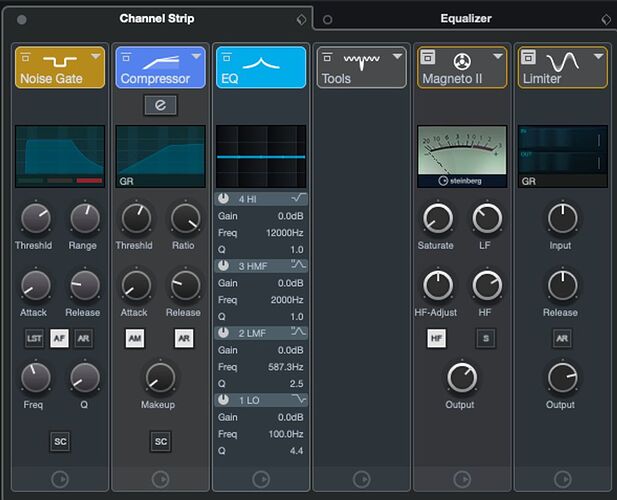Toggle the Magneto II HF button
The image size is (617, 500).
[x=437, y=338]
